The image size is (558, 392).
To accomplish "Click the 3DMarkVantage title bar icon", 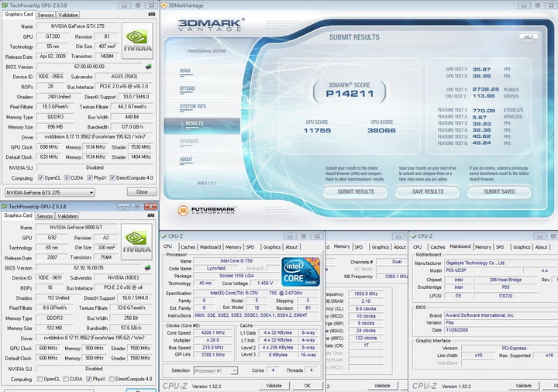I will click(x=164, y=5).
